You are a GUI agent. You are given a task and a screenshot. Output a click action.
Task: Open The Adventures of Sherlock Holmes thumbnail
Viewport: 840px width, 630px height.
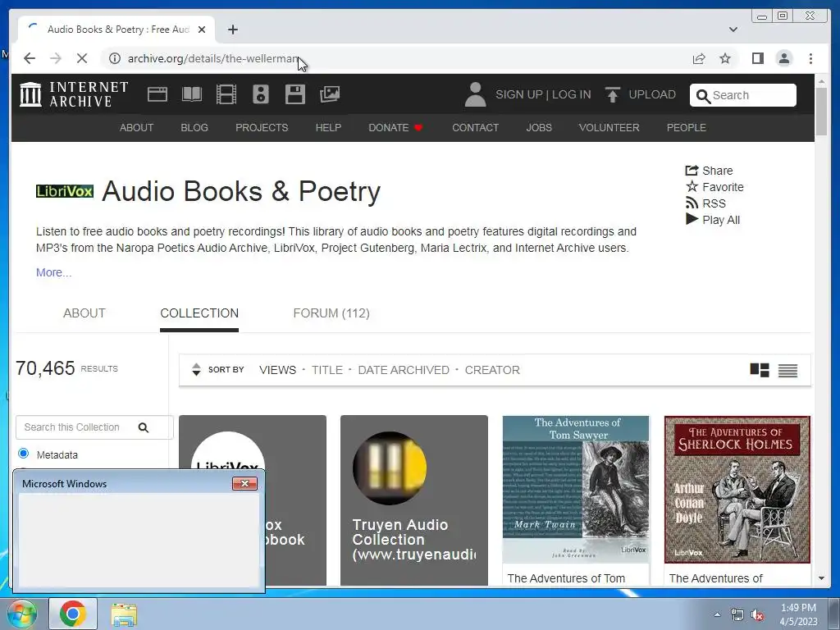737,489
